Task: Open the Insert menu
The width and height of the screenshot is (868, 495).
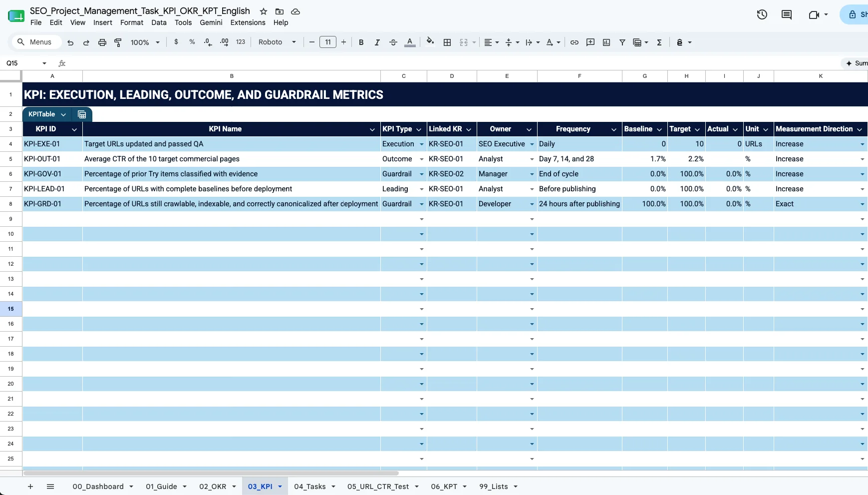Action: coord(103,22)
